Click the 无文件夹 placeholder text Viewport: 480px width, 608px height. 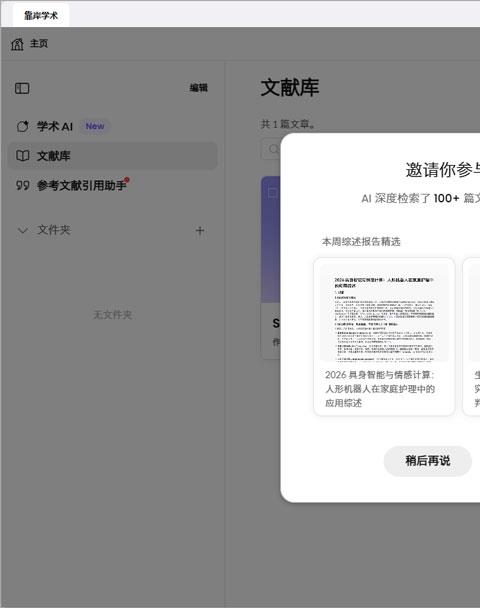pyautogui.click(x=112, y=314)
